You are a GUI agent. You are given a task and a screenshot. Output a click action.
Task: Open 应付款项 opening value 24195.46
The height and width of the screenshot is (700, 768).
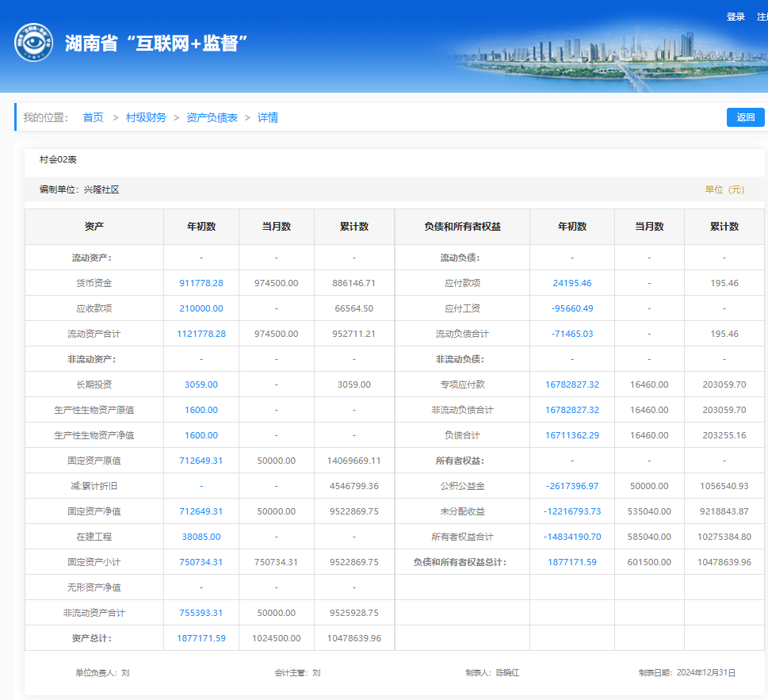[x=572, y=283]
